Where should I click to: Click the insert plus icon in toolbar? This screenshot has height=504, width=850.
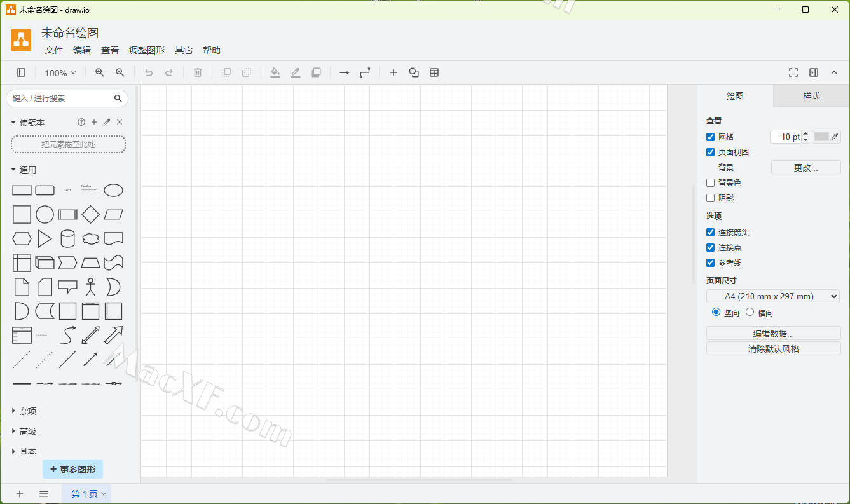pyautogui.click(x=394, y=72)
